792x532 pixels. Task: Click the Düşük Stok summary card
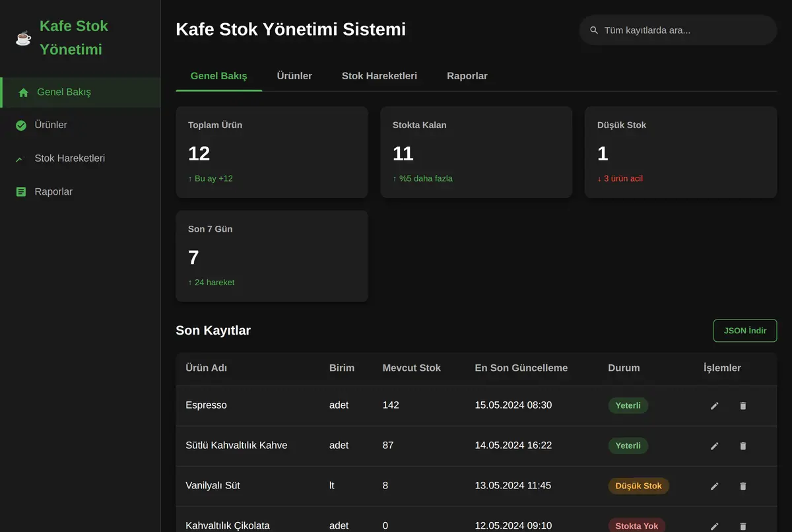(x=680, y=152)
